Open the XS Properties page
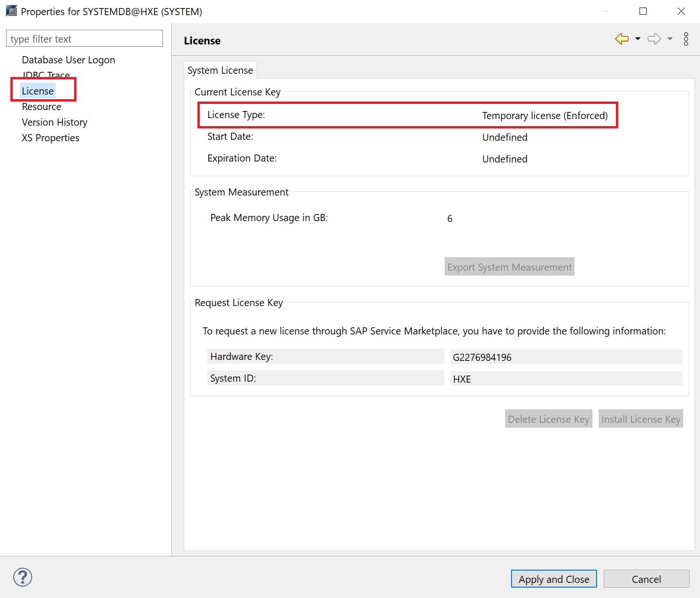This screenshot has height=598, width=700. 51,138
